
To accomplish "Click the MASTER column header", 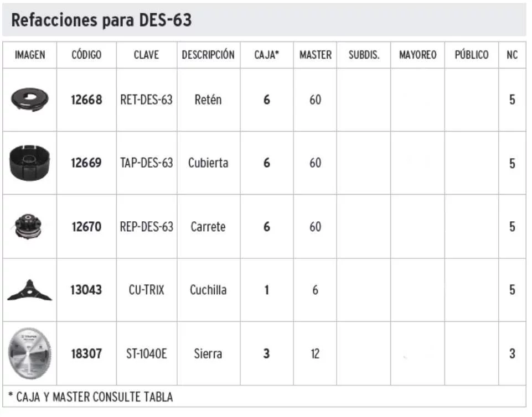I will pos(315,55).
